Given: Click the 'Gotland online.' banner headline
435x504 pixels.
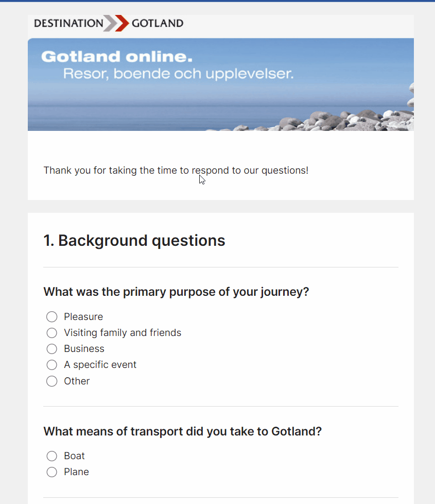Looking at the screenshot, I should [x=117, y=57].
